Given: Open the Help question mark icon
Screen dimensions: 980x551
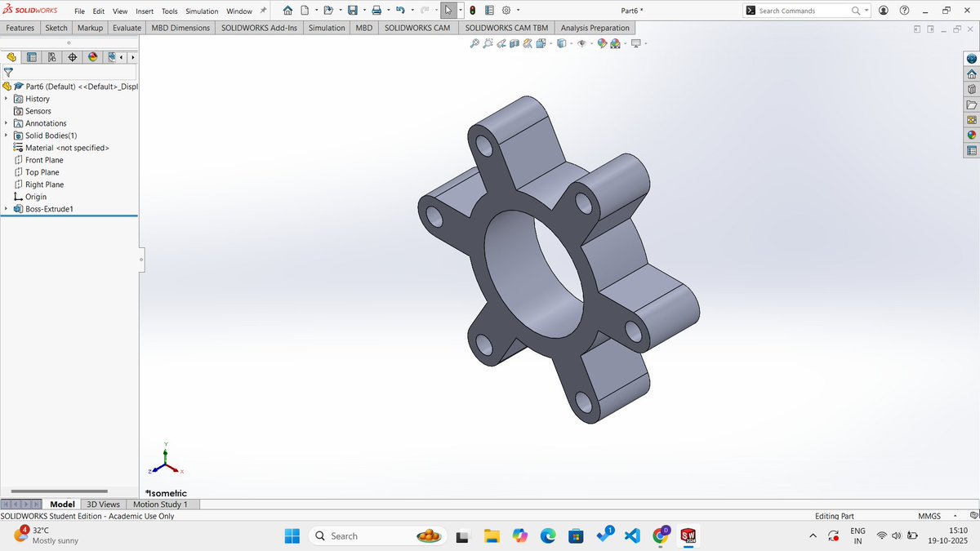Looking at the screenshot, I should [904, 11].
